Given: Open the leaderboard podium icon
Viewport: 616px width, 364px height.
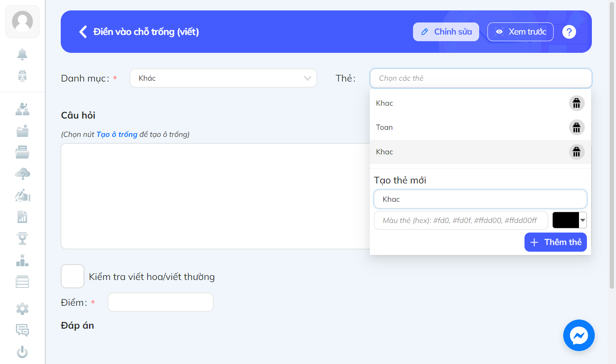Looking at the screenshot, I should pos(22,260).
